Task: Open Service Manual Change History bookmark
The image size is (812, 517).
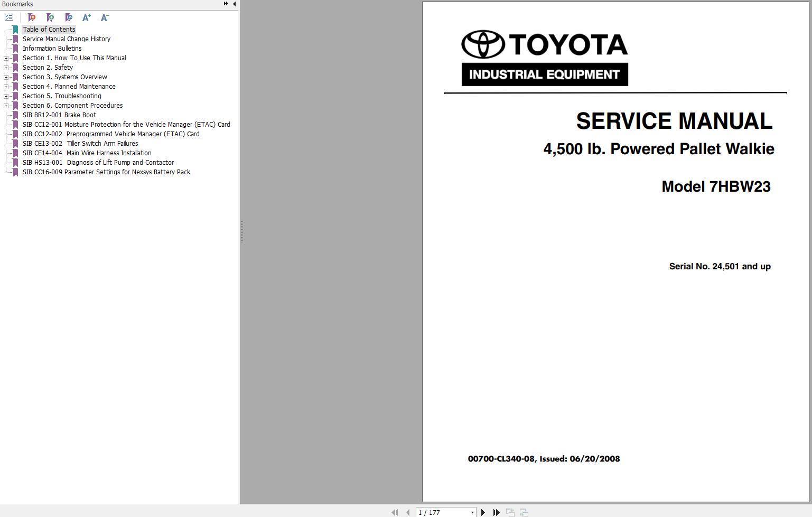Action: (67, 39)
